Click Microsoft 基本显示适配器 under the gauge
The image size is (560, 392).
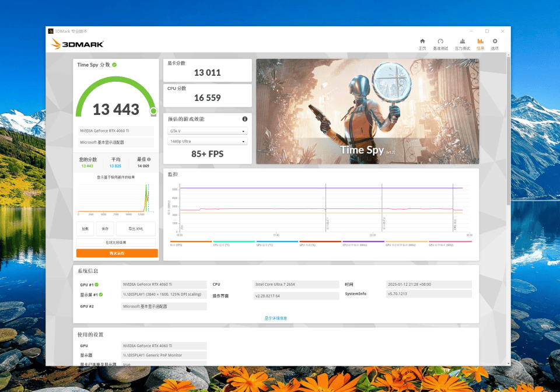pyautogui.click(x=116, y=142)
